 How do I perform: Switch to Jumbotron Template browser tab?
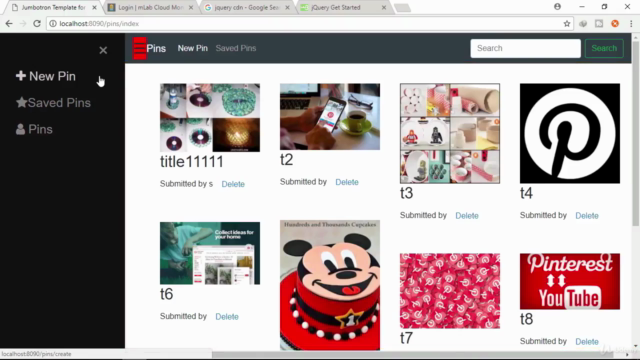click(x=53, y=7)
